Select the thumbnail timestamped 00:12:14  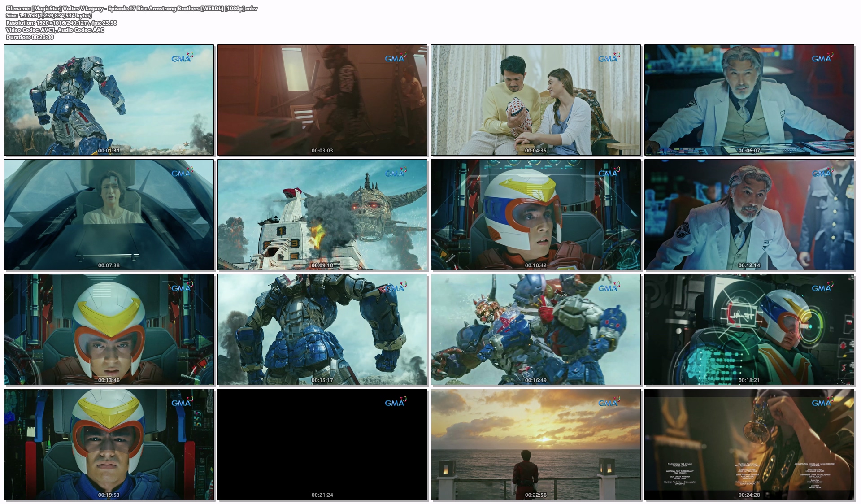749,215
